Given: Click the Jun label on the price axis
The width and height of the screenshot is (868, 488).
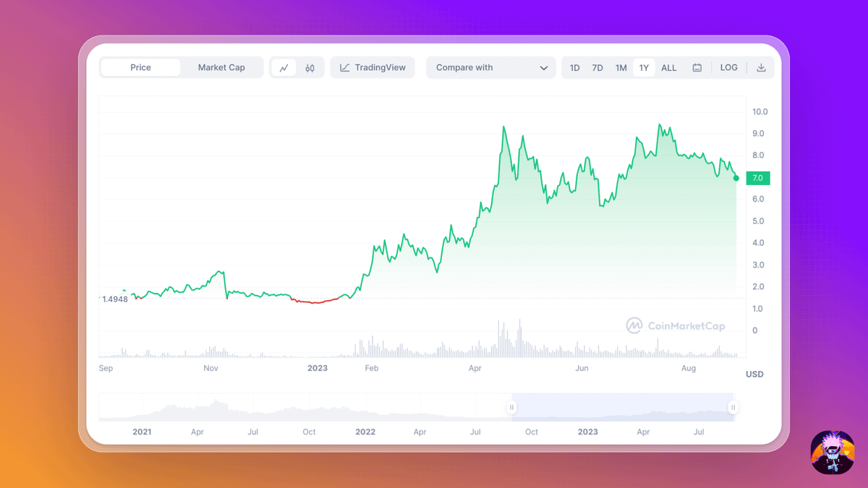Looking at the screenshot, I should pyautogui.click(x=582, y=369).
